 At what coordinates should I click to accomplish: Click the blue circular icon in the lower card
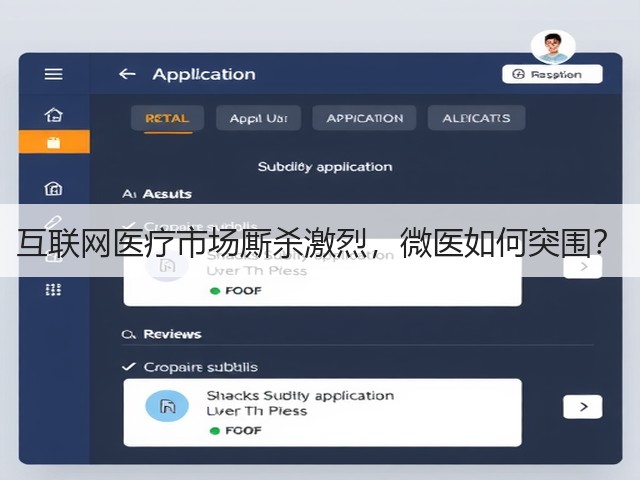[x=167, y=405]
